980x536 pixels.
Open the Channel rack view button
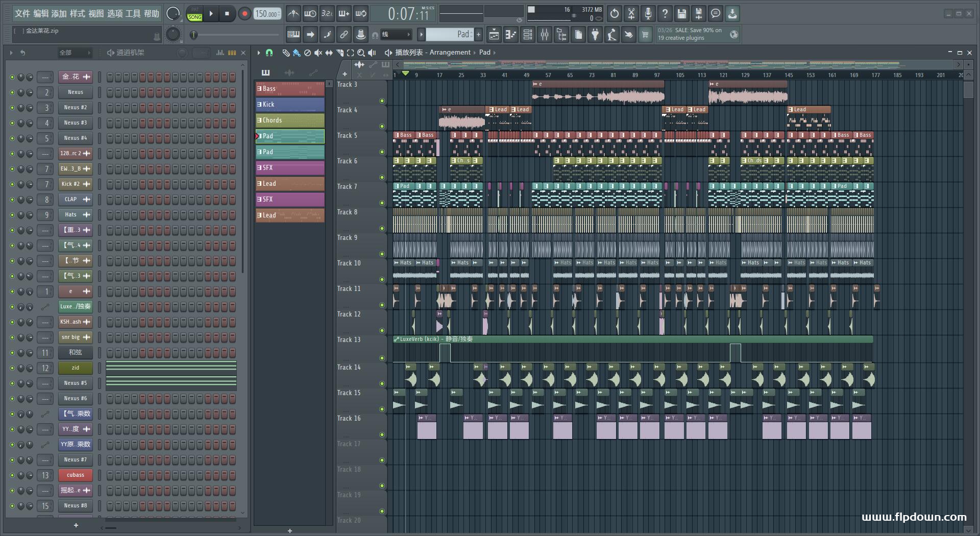(528, 35)
